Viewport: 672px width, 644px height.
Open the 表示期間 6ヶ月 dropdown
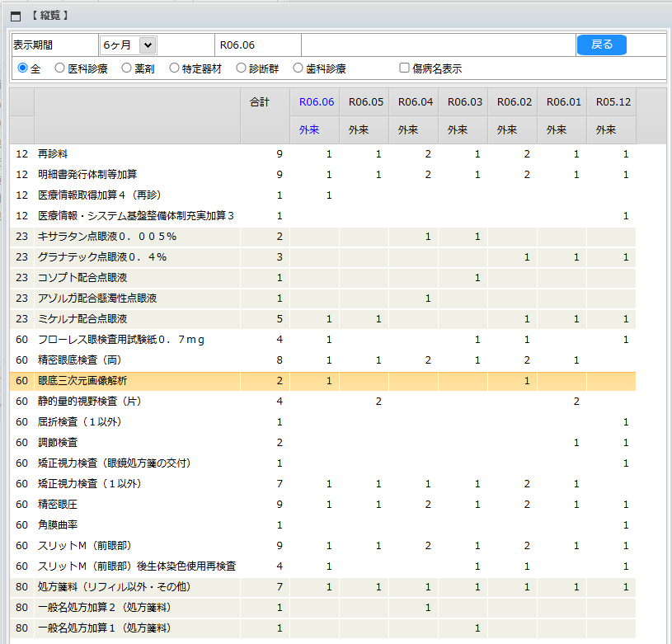click(x=129, y=45)
